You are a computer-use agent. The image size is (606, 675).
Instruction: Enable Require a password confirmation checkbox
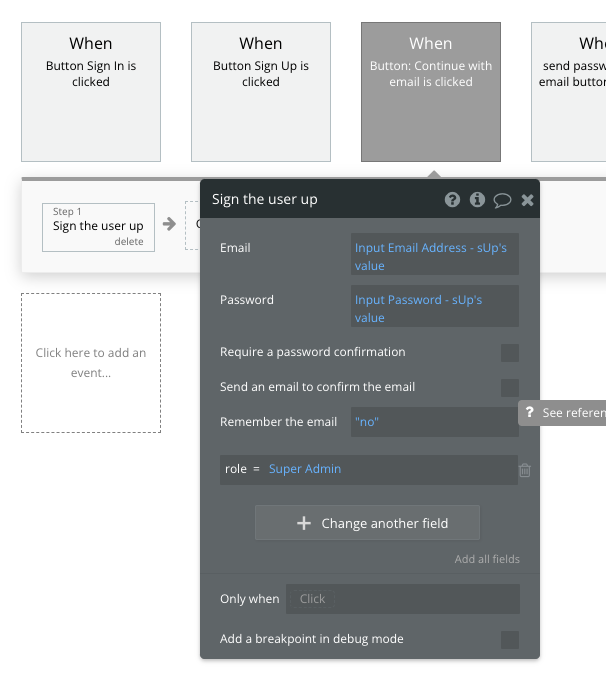point(510,352)
